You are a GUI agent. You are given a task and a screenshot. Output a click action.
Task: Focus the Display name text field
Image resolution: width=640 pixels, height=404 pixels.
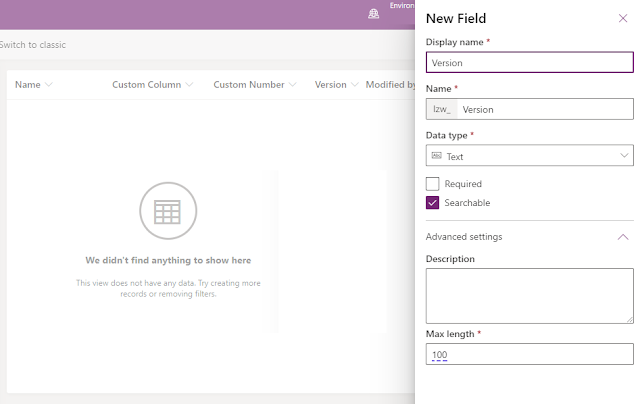point(529,62)
